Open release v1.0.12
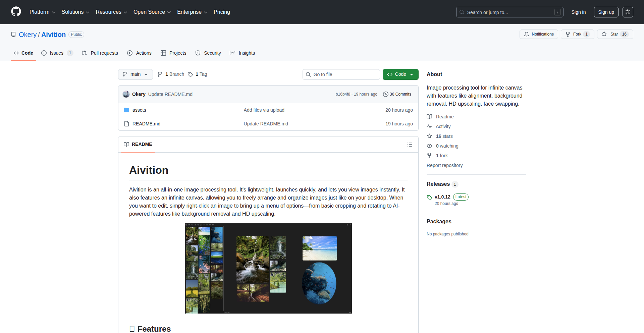 click(x=442, y=197)
